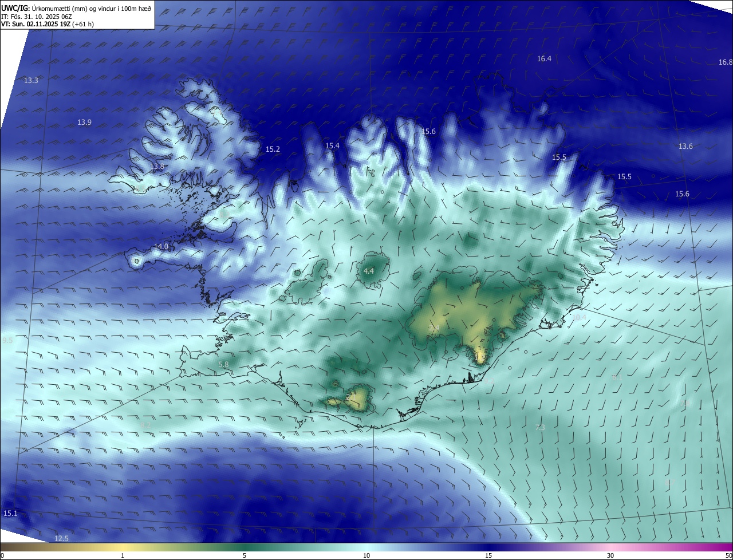Click the 7.3 value south-east of Iceland
Screen dimensions: 733x560
539,427
